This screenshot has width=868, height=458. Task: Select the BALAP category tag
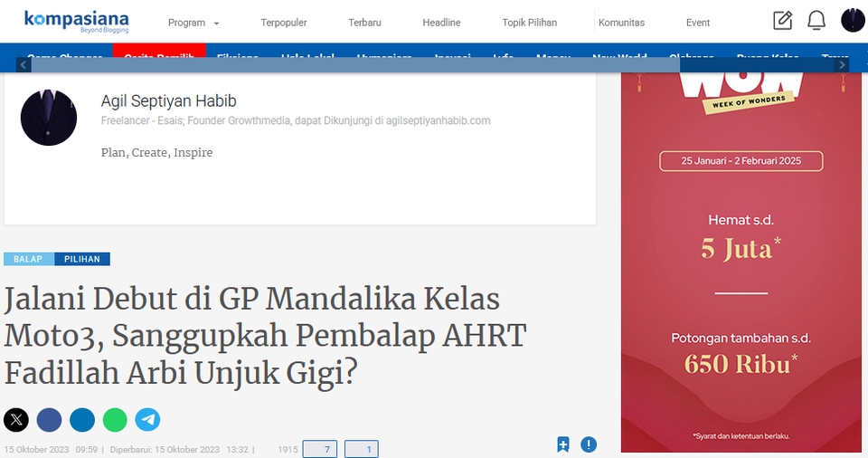pyautogui.click(x=29, y=259)
